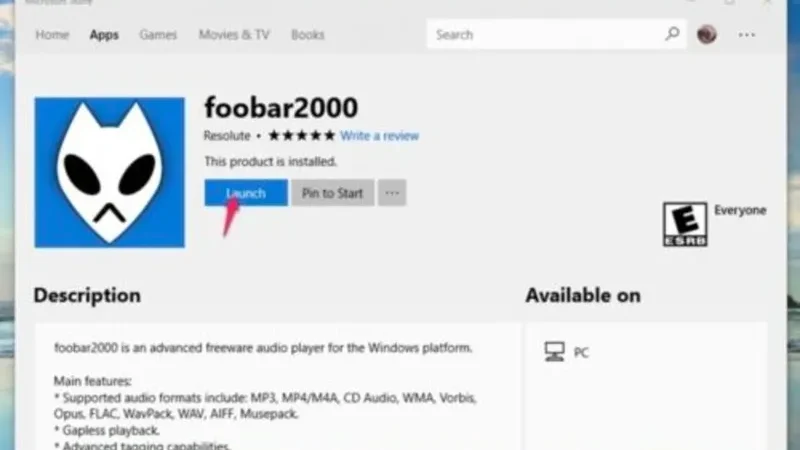Viewport: 800px width, 450px height.
Task: Open the user profile avatar
Action: (x=707, y=35)
